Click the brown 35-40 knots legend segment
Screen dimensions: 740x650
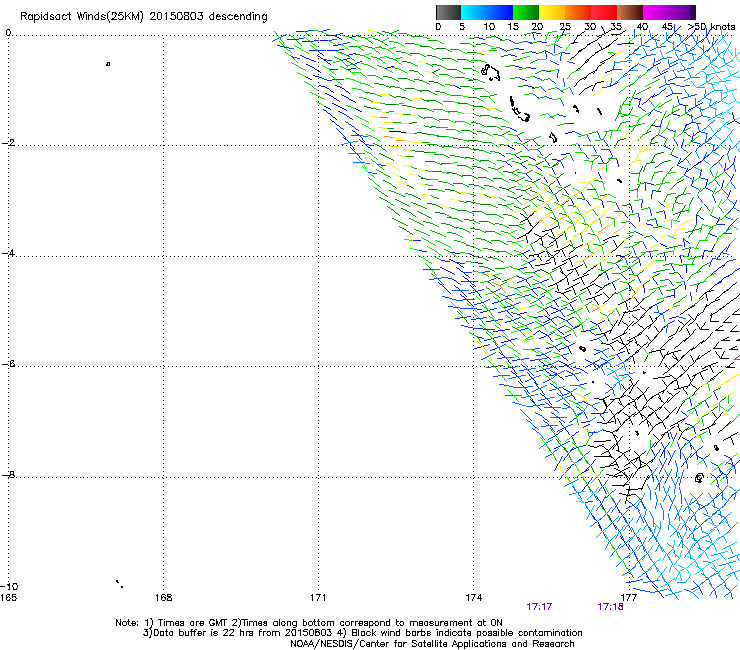click(630, 12)
